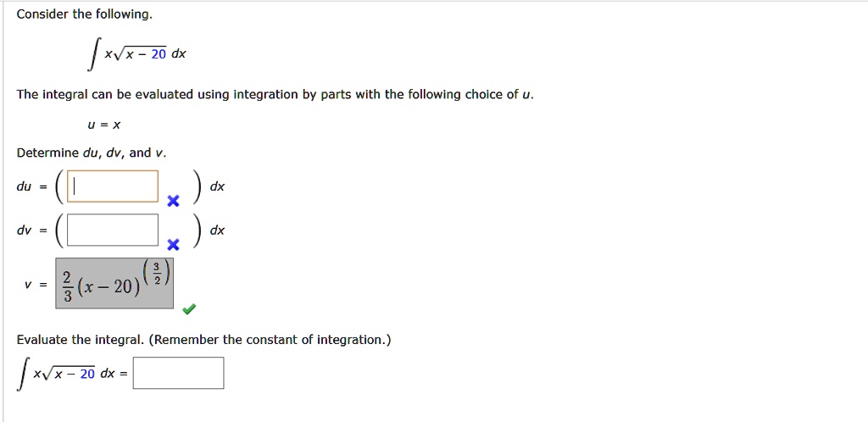Click the integral sign at top expression
The width and height of the screenshot is (868, 422).
(94, 55)
